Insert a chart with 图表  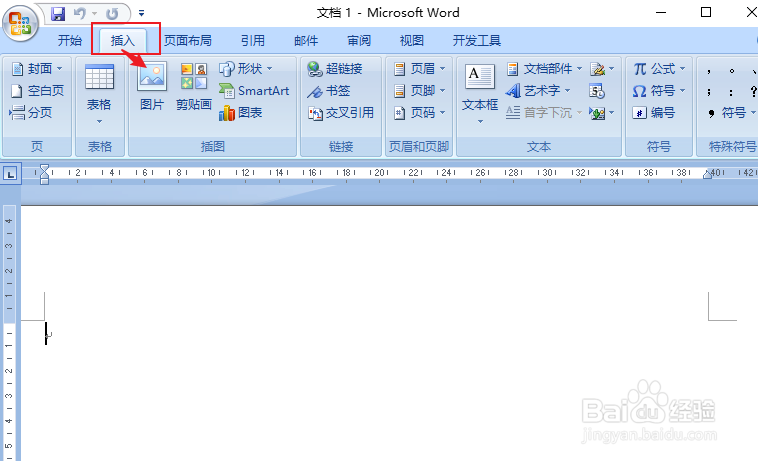coord(241,113)
